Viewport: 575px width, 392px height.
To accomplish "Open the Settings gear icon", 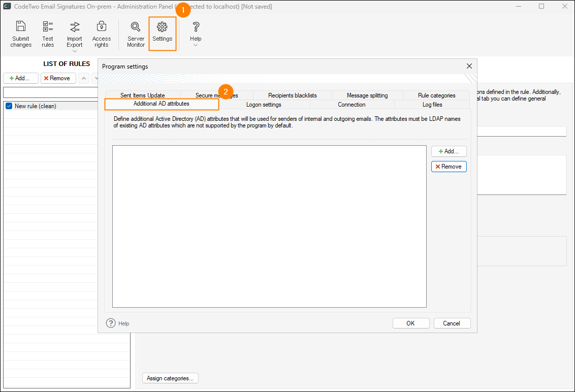I will pyautogui.click(x=163, y=27).
